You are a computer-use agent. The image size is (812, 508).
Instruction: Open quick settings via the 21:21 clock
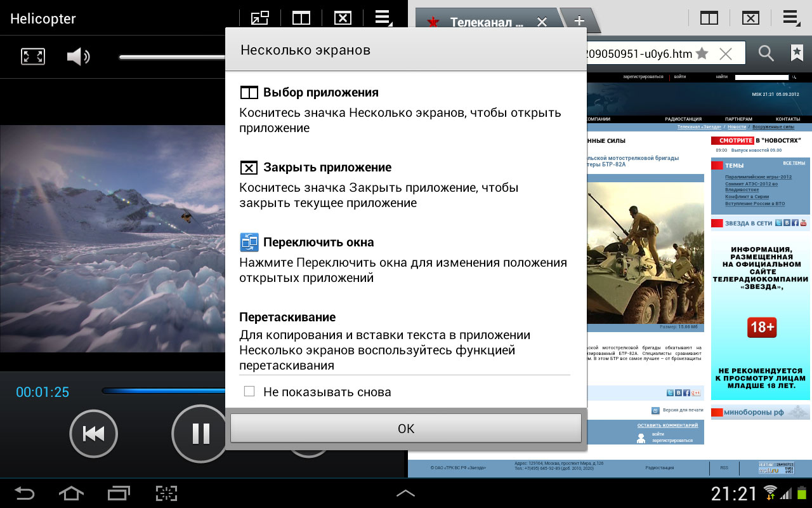734,493
